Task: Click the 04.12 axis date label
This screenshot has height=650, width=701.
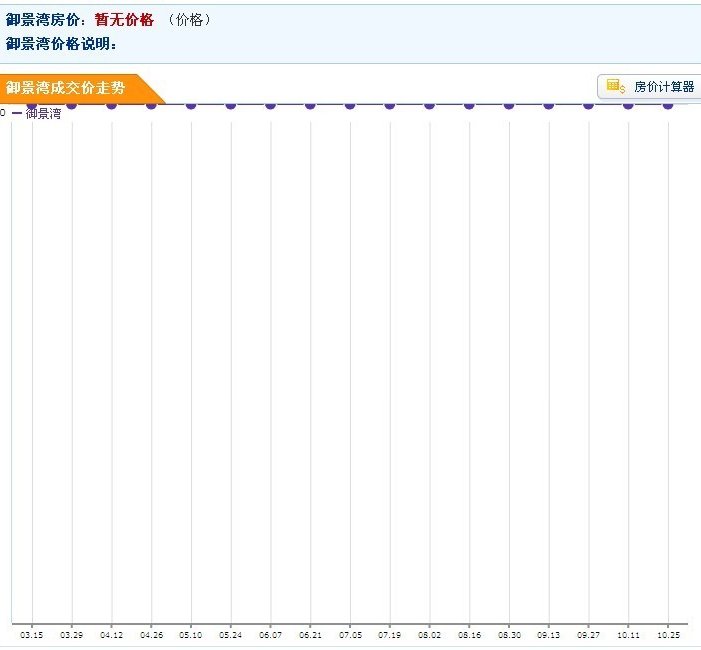Action: (x=111, y=635)
